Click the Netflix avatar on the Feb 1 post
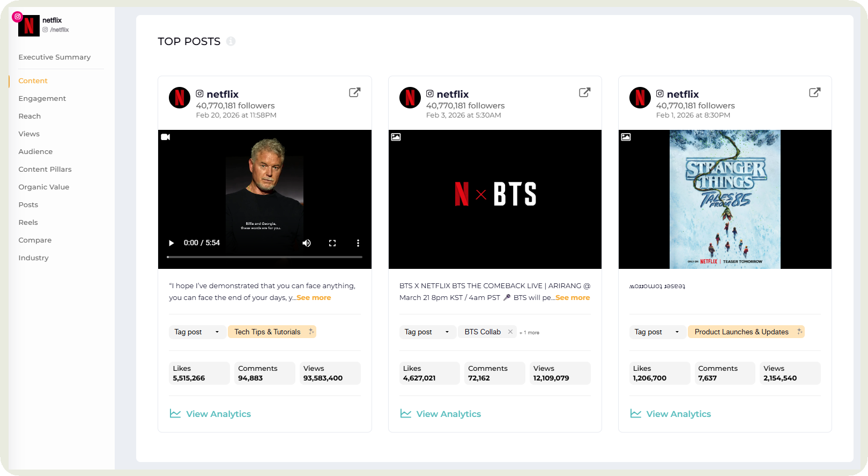 click(640, 98)
